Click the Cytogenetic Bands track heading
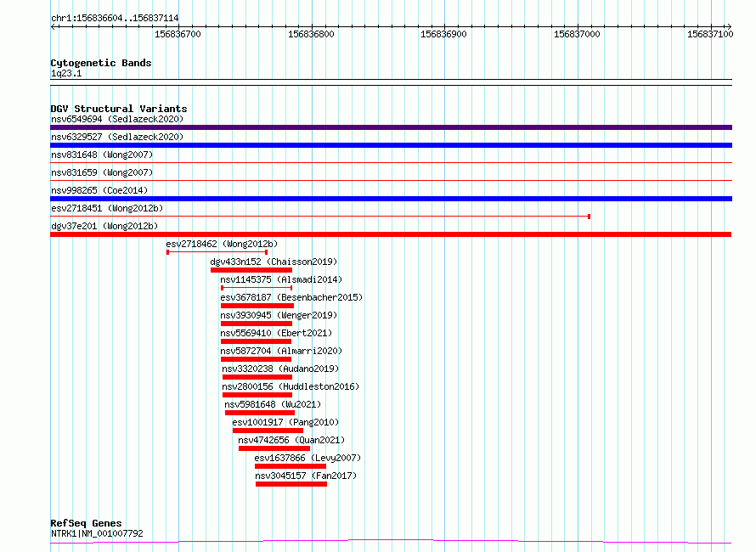The height and width of the screenshot is (552, 756). click(101, 63)
